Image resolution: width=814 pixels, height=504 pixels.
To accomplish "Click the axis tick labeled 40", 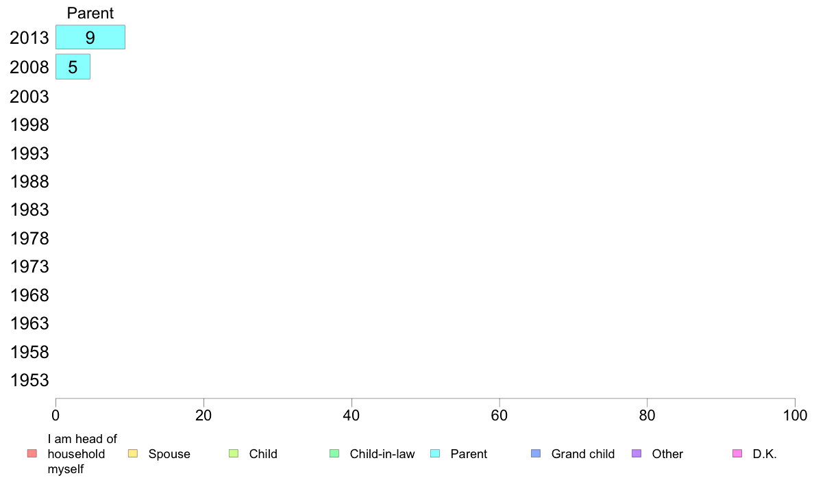I will 351,415.
